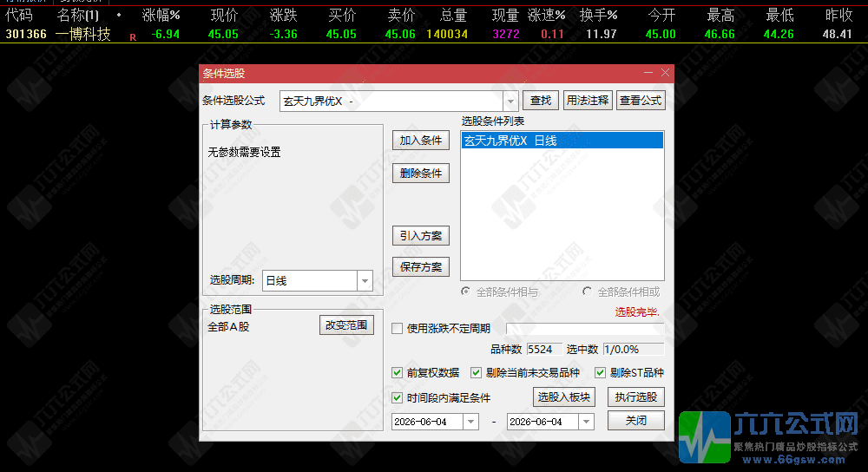This screenshot has width=868, height=472.
Task: Select 全部条件相或 radio button
Action: 588,292
